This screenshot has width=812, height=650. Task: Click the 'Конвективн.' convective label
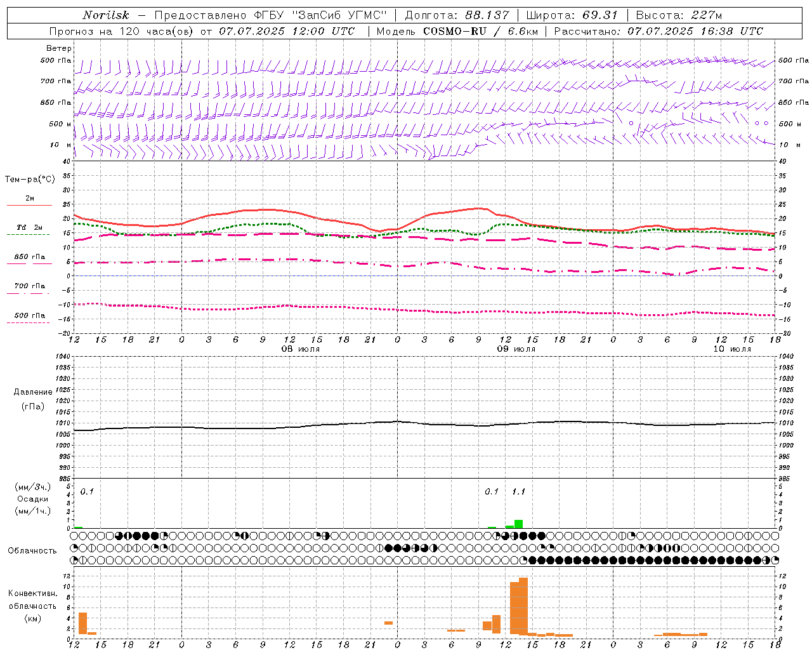click(x=33, y=594)
